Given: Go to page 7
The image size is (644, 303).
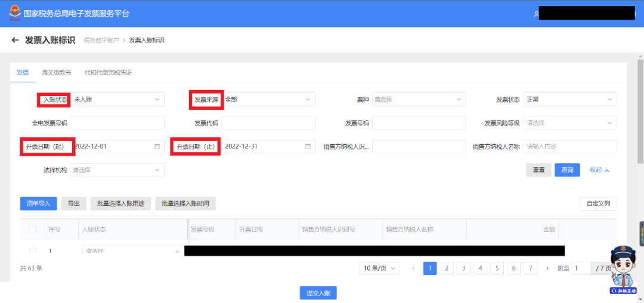Looking at the screenshot, I should 531,268.
